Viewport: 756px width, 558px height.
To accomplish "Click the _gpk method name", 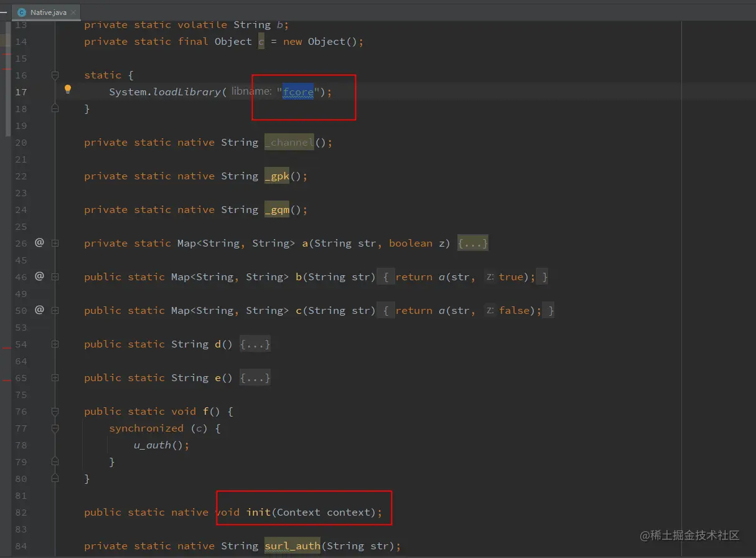I will (x=277, y=176).
